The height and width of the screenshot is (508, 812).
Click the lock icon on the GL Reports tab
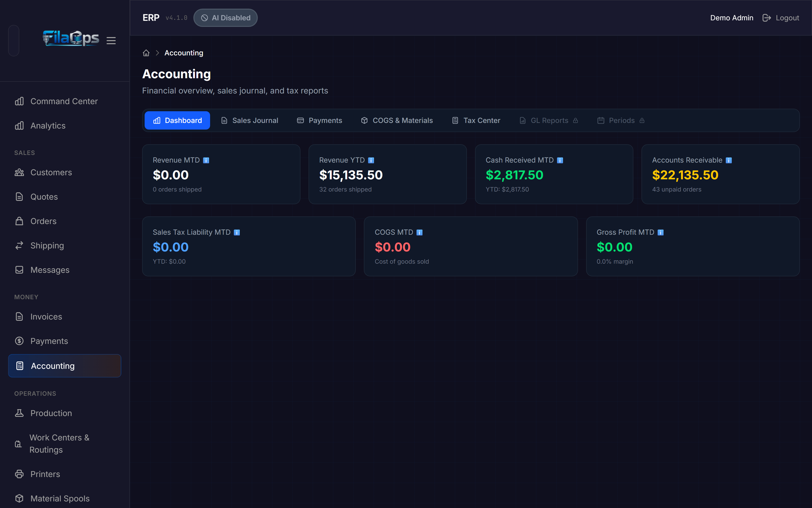point(576,121)
